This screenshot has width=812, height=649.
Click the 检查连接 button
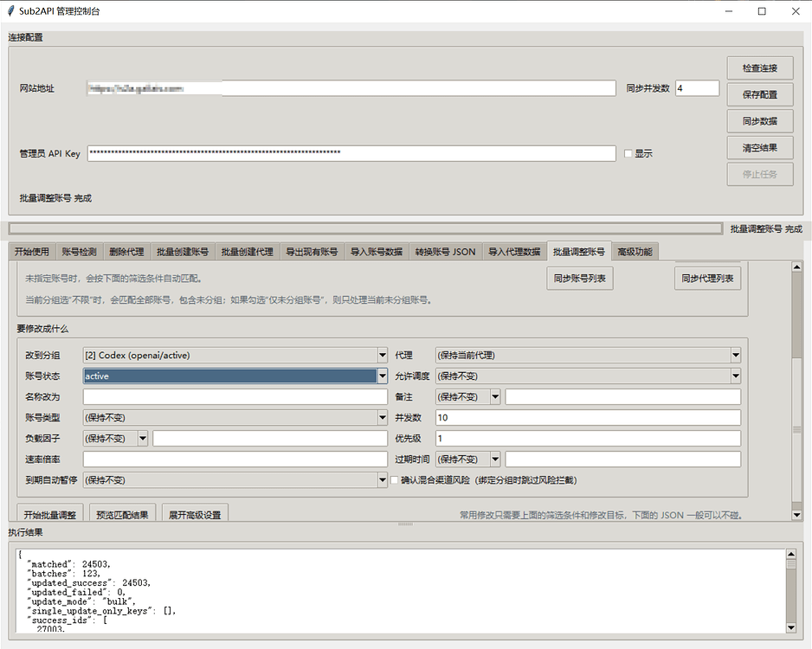tap(760, 68)
